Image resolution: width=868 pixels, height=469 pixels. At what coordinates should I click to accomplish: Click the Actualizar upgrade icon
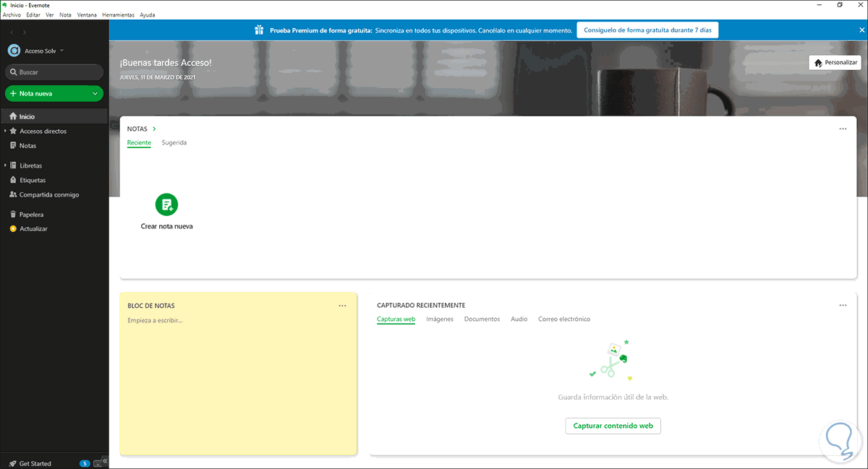13,228
